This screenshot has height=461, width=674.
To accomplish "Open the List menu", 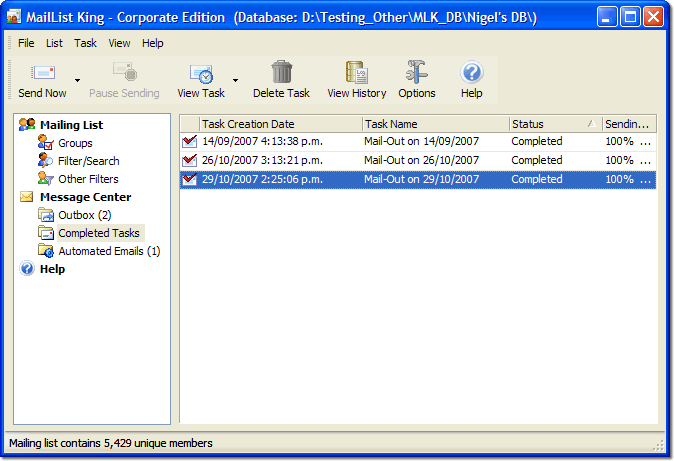I will click(x=54, y=43).
